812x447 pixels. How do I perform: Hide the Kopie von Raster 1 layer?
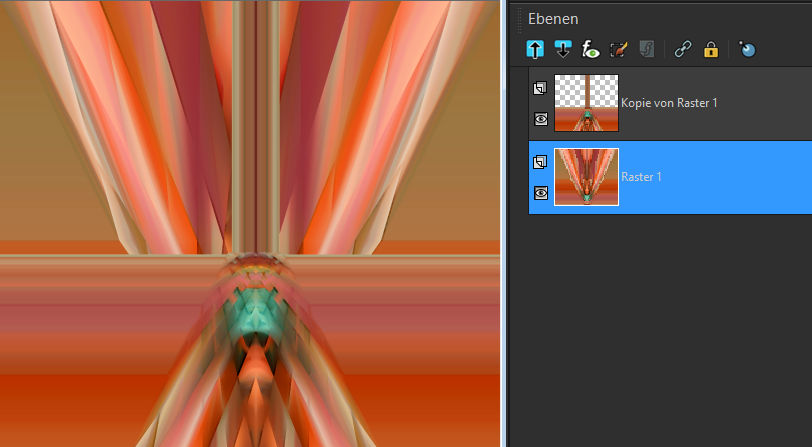pos(541,119)
